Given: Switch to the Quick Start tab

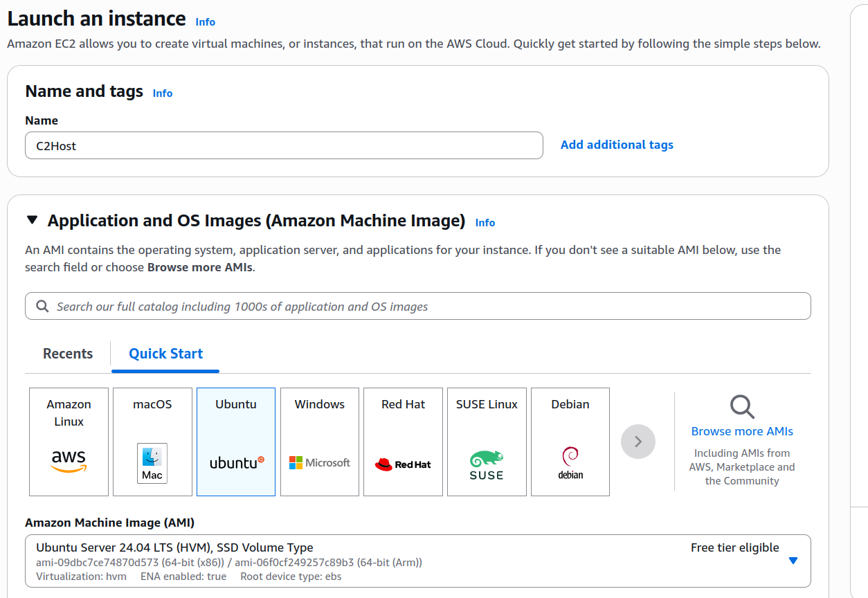Looking at the screenshot, I should click(x=165, y=354).
